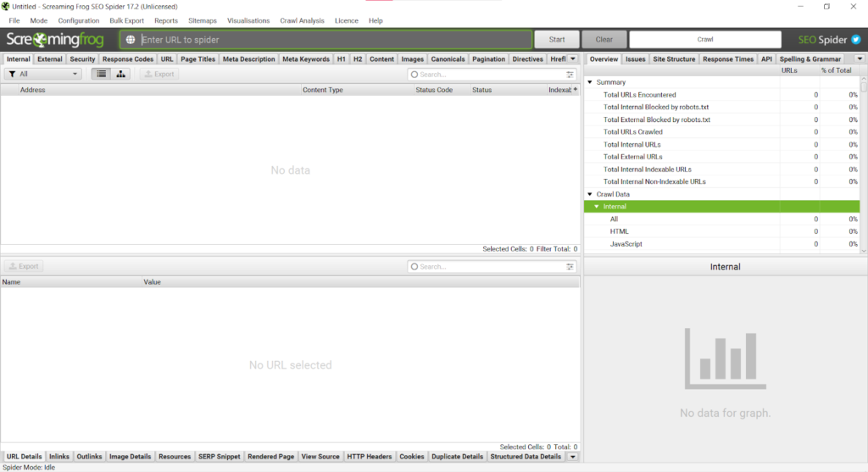Switch to the Response Codes tab
Image resolution: width=868 pixels, height=472 pixels.
(128, 58)
